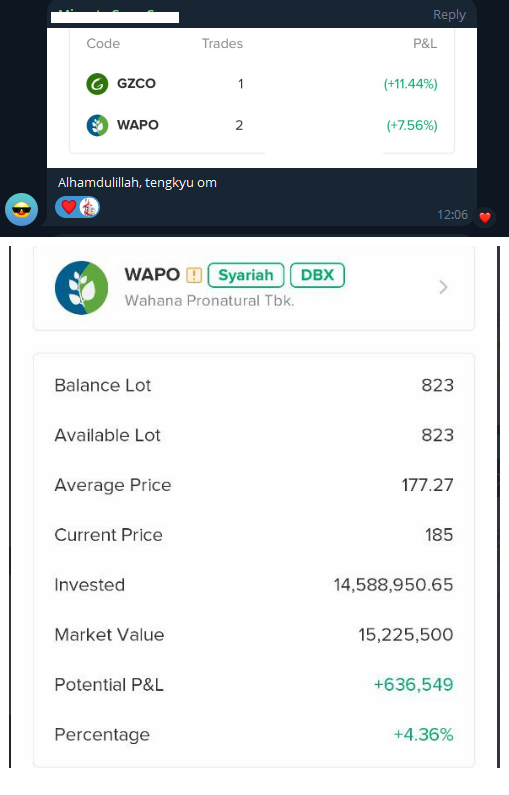Click the heart icon beside the timestamp

click(x=485, y=218)
